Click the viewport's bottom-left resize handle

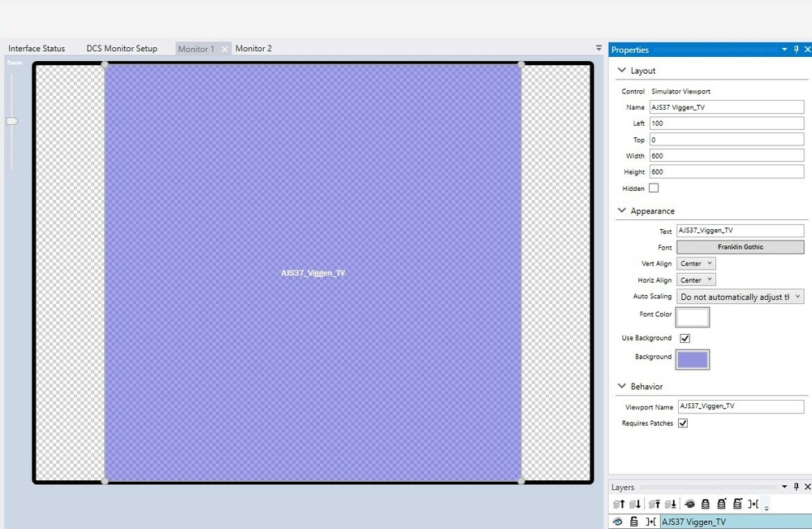[x=105, y=481]
